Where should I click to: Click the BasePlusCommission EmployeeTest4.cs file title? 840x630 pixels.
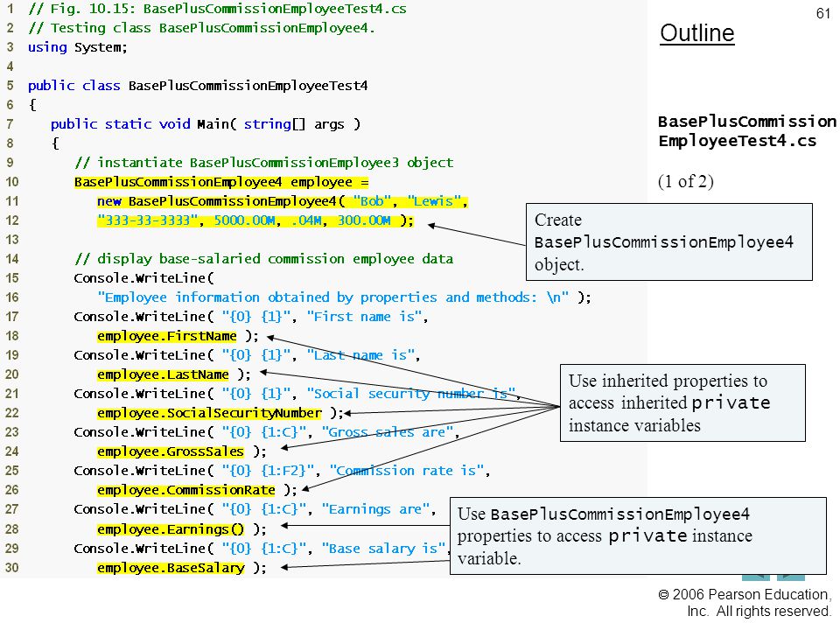(x=746, y=131)
